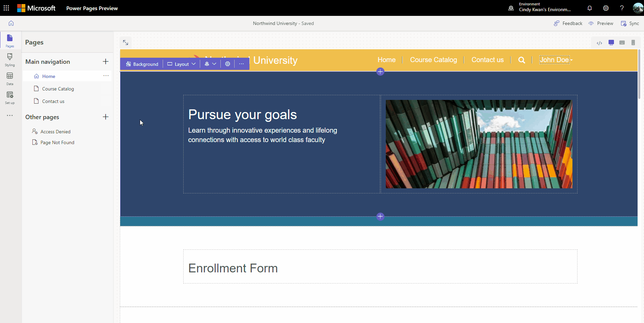Open more options for the Home page
The height and width of the screenshot is (323, 644).
click(x=106, y=76)
